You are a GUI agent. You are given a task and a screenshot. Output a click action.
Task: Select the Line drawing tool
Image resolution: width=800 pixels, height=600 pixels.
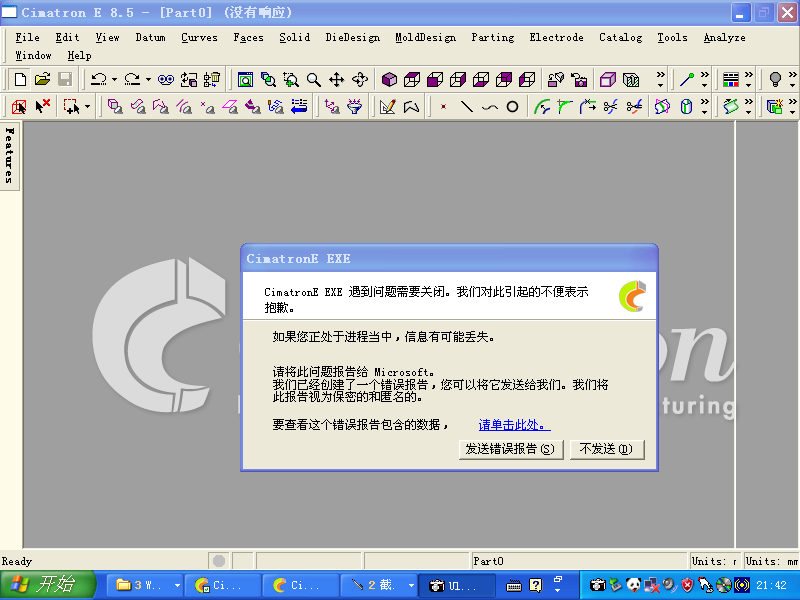(466, 107)
